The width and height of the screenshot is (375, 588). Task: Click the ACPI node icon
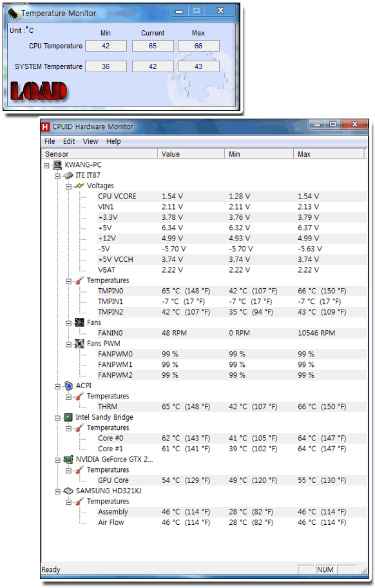(x=68, y=386)
